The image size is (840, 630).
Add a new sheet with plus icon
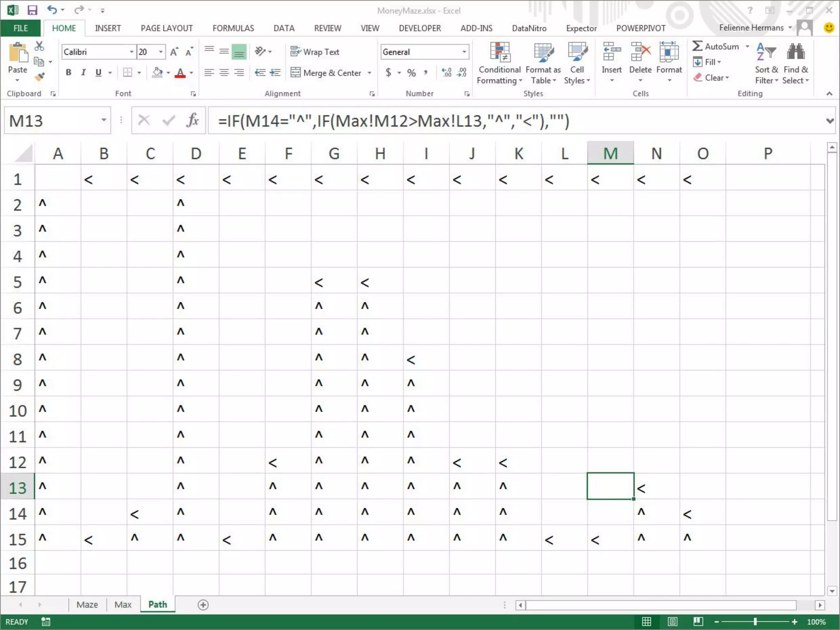coord(203,605)
